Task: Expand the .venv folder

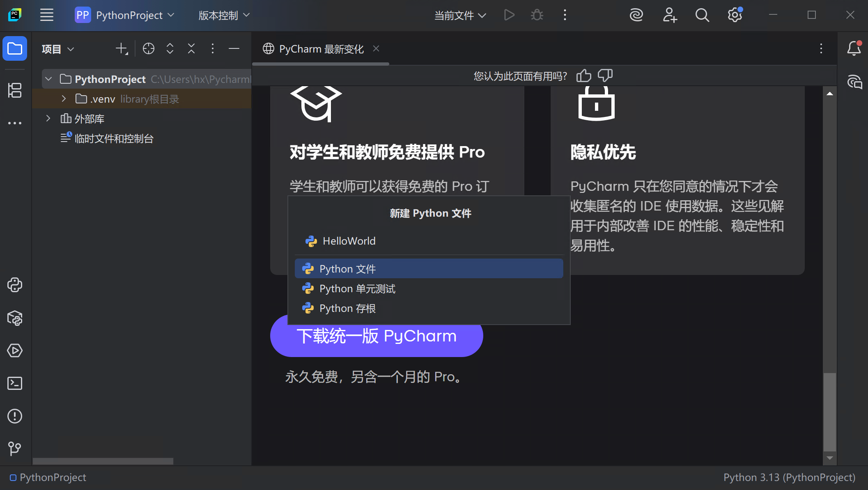Action: [x=64, y=99]
